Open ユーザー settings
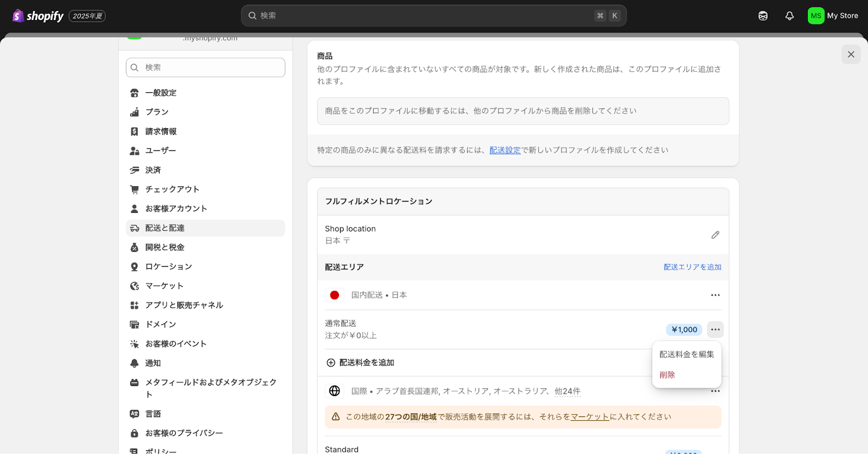868x454 pixels. point(206,150)
